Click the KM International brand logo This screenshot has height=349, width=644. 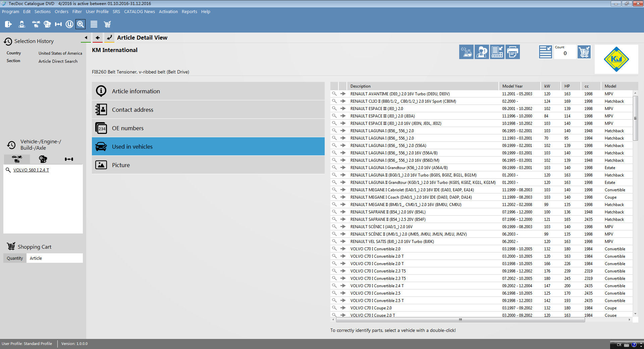tap(616, 59)
